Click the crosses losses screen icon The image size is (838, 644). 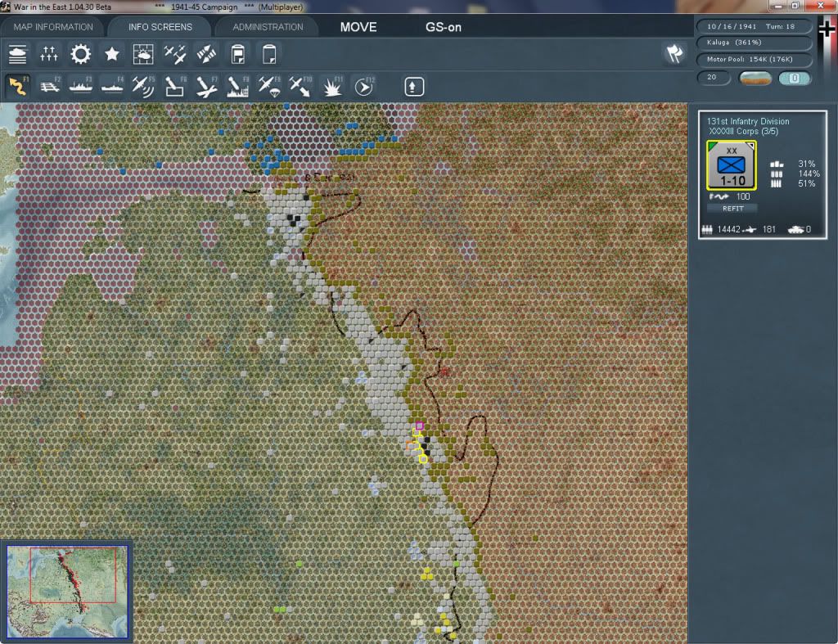(48, 54)
